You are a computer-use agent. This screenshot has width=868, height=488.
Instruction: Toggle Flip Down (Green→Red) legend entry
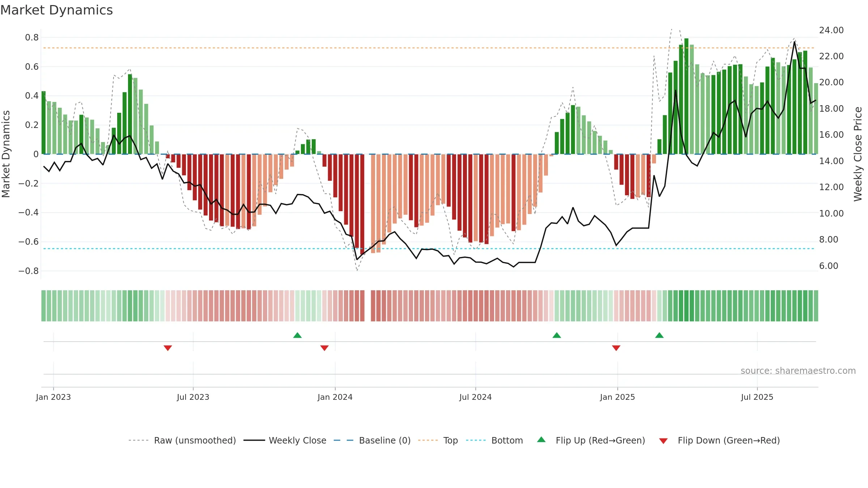pyautogui.click(x=719, y=440)
